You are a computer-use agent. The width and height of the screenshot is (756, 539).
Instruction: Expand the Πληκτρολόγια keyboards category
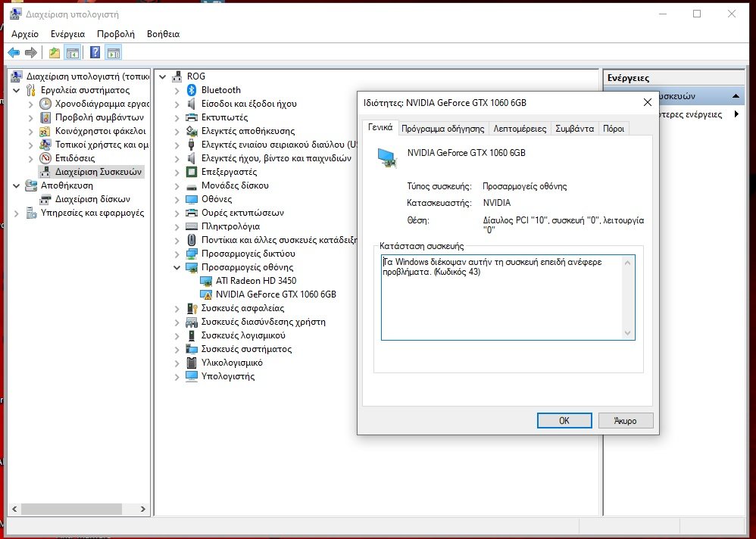pyautogui.click(x=177, y=227)
